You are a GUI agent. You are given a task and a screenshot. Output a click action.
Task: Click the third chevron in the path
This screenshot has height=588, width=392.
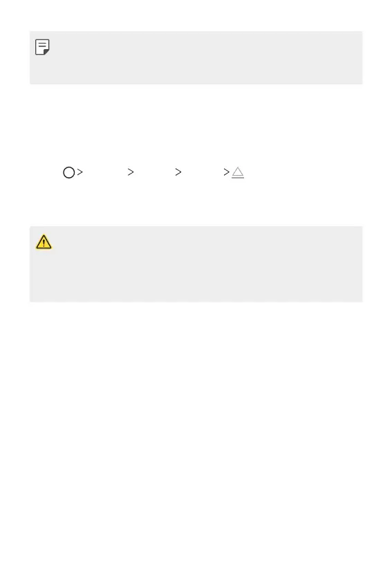pyautogui.click(x=178, y=172)
